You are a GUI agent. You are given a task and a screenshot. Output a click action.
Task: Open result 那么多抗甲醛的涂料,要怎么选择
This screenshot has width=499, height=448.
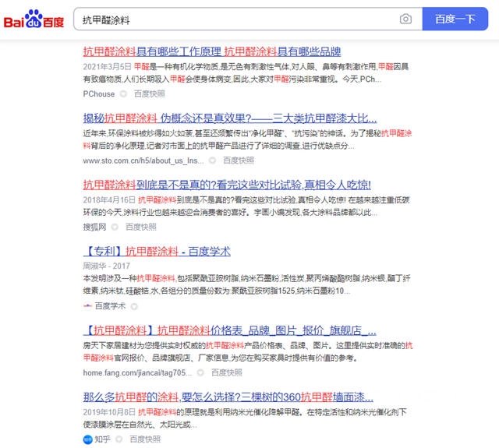tap(228, 397)
